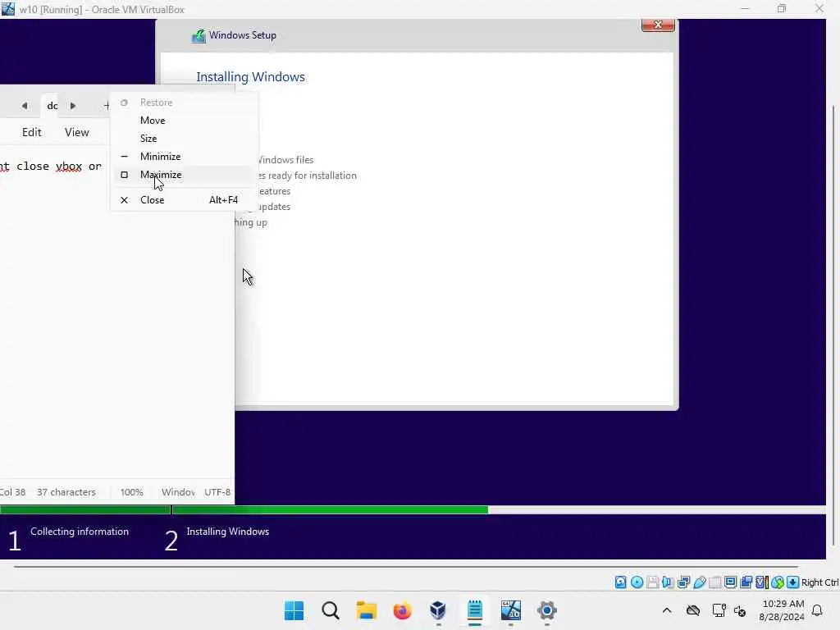Click the shared folders indicator icon
Viewport: 840px width, 630px height.
click(x=714, y=582)
